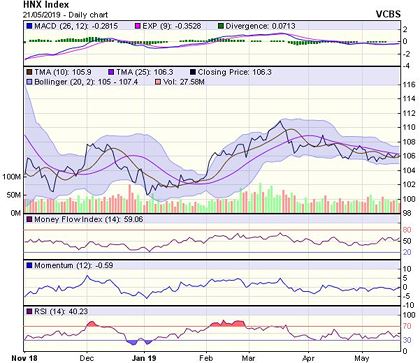Click the 'Mar' date axis label
Viewport: 420px width, 363px height.
249,358
